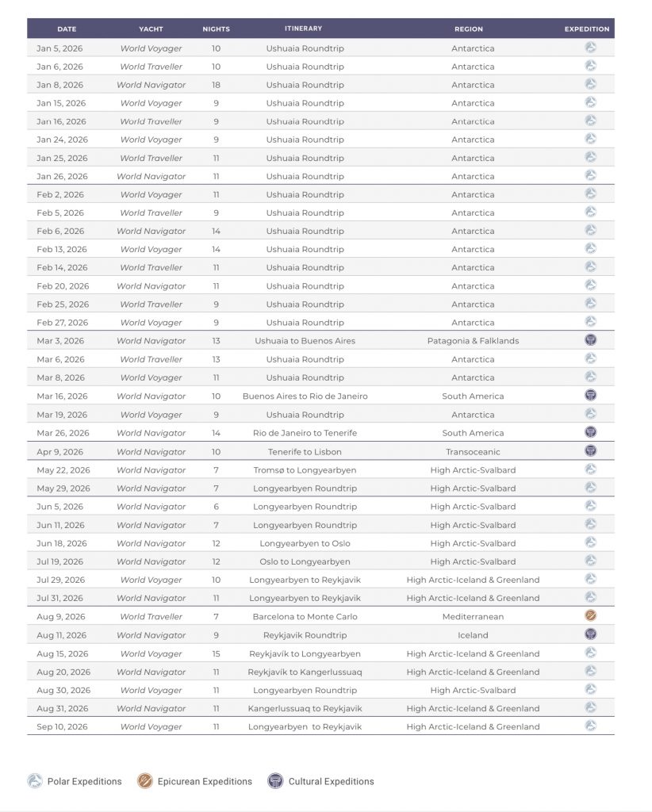Sort table by the Date column header
Screen dimensions: 652x812
click(x=67, y=29)
